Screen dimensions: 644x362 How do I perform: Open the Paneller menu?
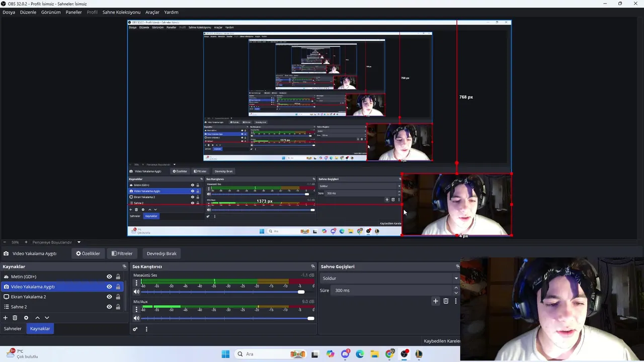point(73,12)
